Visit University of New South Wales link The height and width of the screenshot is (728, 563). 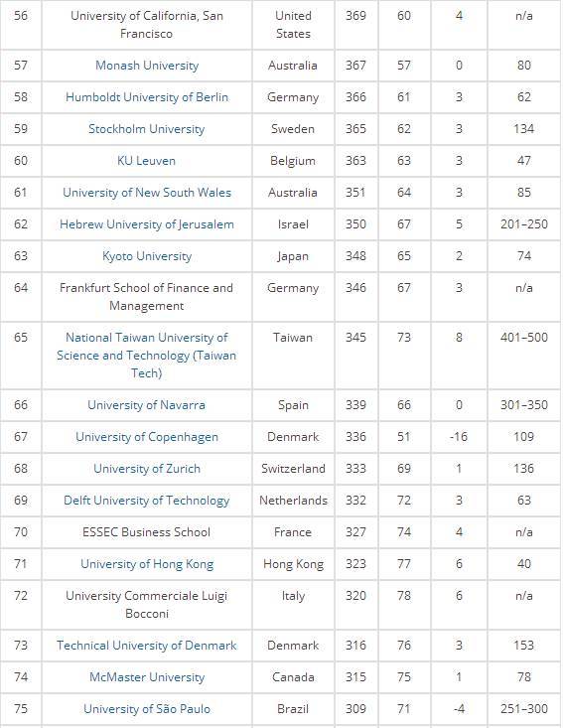click(x=147, y=193)
